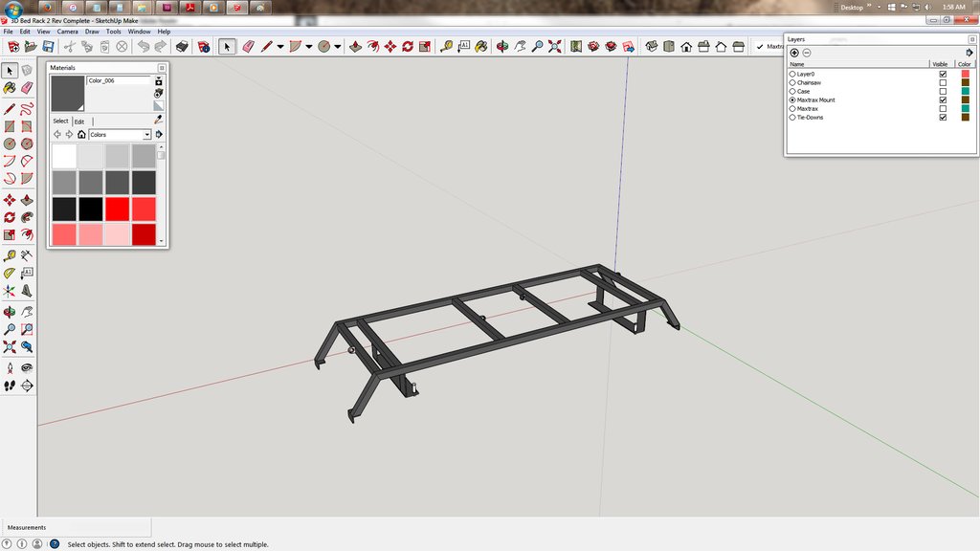Open Layers panel Details arrow menu
980x551 pixels.
pyautogui.click(x=969, y=54)
